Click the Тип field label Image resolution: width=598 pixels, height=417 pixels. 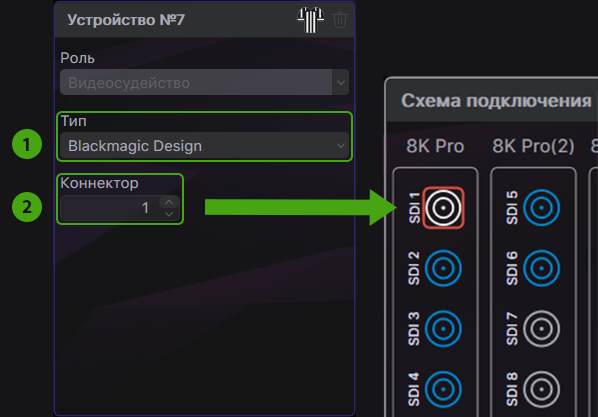[x=74, y=121]
